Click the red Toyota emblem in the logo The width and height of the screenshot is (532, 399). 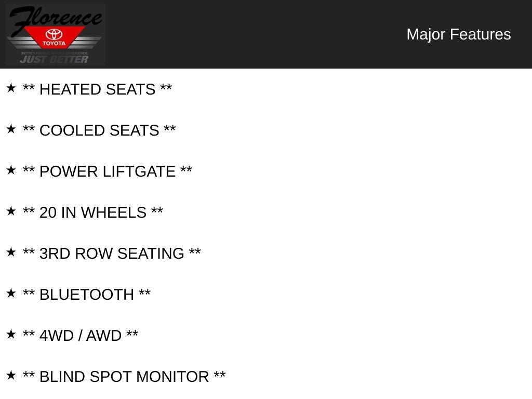point(54,37)
